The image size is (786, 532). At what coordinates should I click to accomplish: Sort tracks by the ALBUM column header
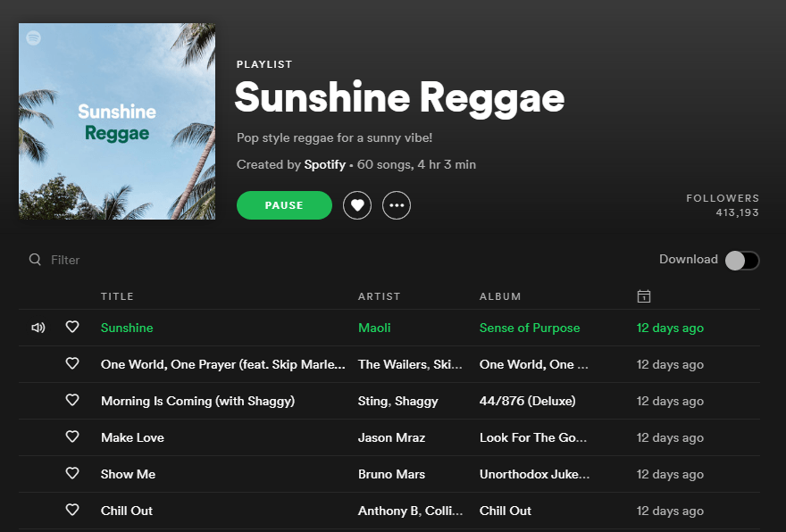500,295
